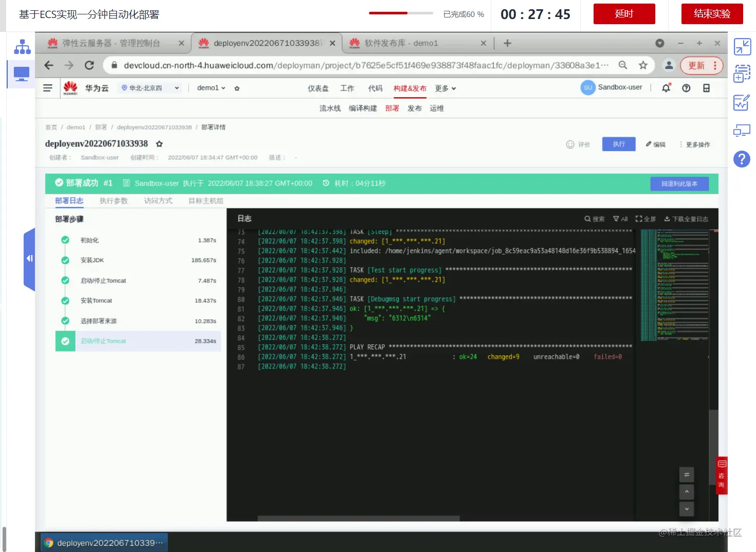
Task: Go to 发布 sub-menu
Action: (415, 108)
